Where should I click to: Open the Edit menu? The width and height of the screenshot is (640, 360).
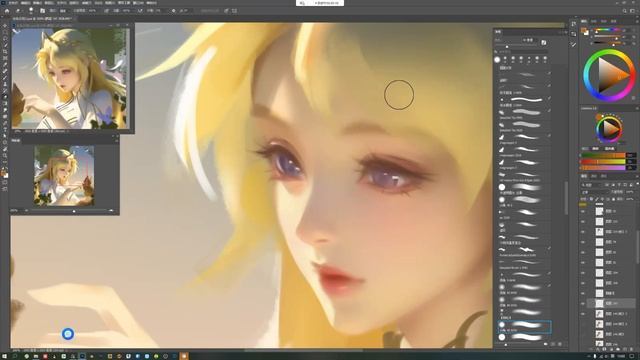click(x=25, y=3)
